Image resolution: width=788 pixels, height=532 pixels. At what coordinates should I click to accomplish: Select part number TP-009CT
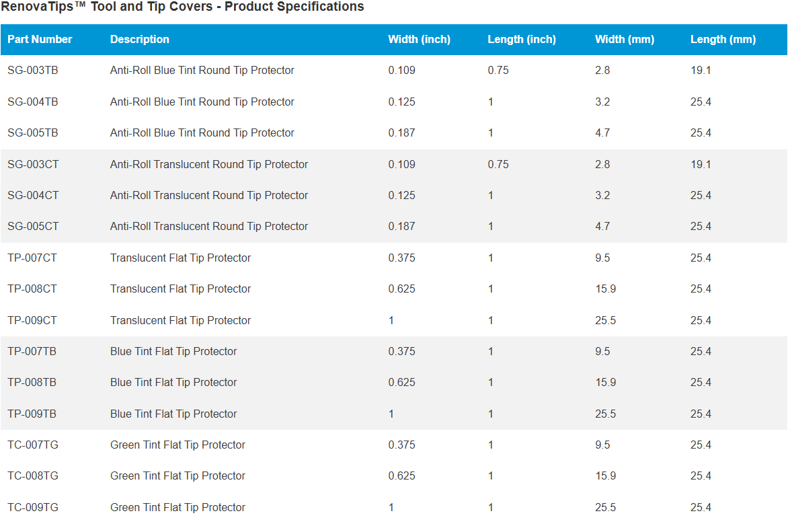[32, 321]
